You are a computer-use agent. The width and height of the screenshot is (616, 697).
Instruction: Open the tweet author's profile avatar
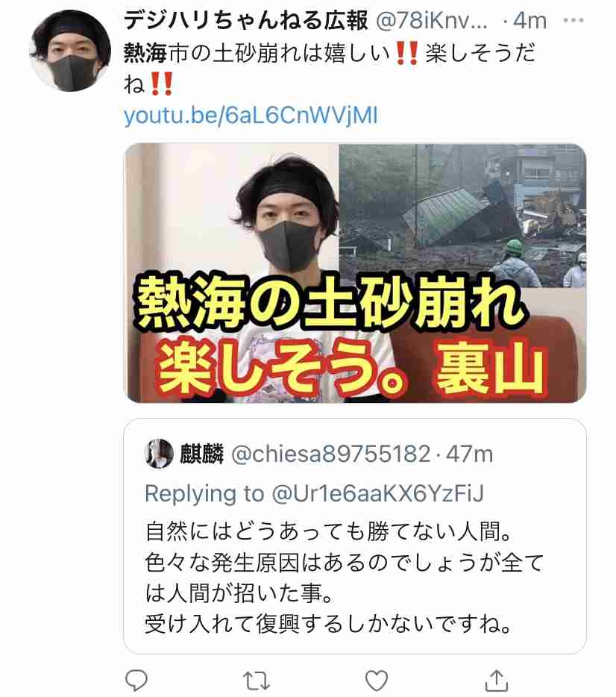[70, 50]
